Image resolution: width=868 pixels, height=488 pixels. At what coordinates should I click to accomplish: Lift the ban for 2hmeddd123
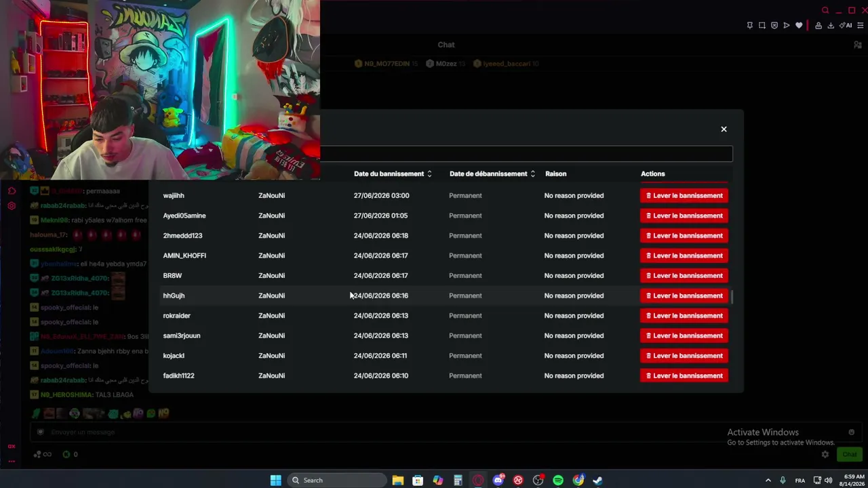coord(684,235)
